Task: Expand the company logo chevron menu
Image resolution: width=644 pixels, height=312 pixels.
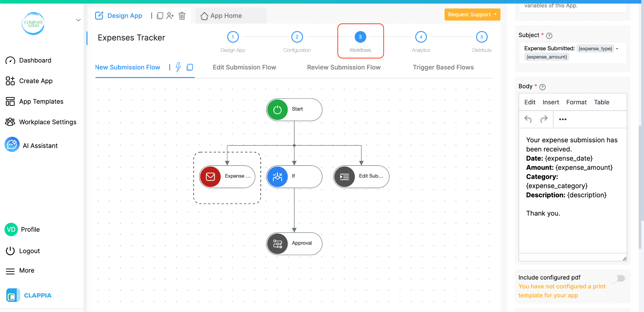Action: pos(78,20)
